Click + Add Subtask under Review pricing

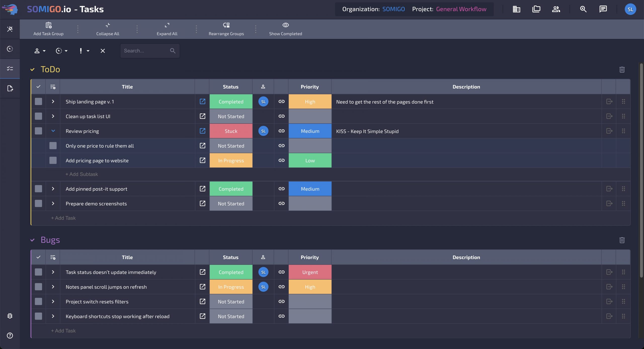pyautogui.click(x=82, y=174)
